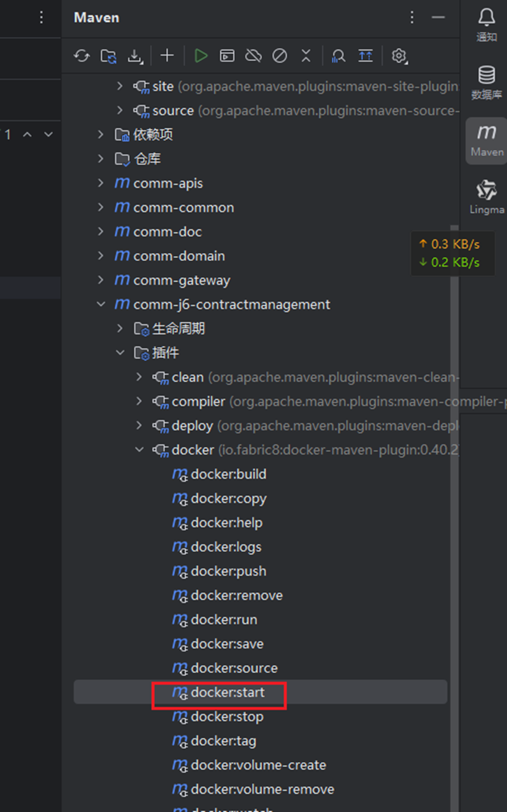The height and width of the screenshot is (812, 507).
Task: Expand the 依赖项 folder
Action: coord(101,134)
